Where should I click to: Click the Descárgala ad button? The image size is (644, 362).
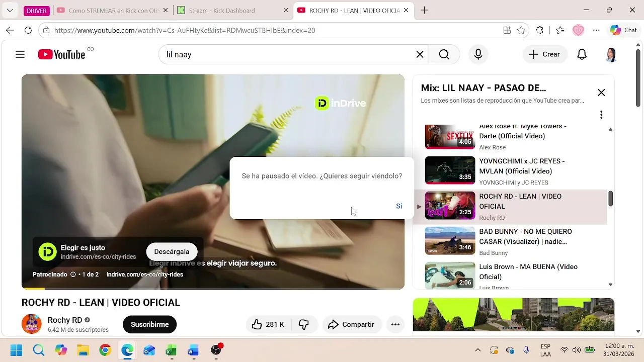172,251
